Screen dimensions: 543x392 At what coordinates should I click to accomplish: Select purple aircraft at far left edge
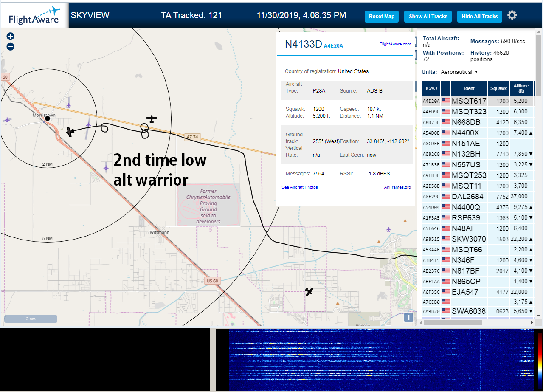[7, 120]
